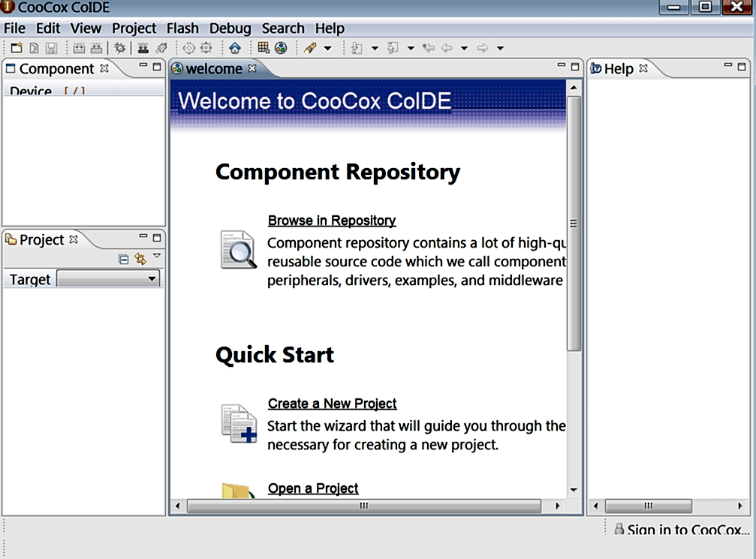756x559 pixels.
Task: Click the New Project toolbar icon
Action: [x=15, y=48]
